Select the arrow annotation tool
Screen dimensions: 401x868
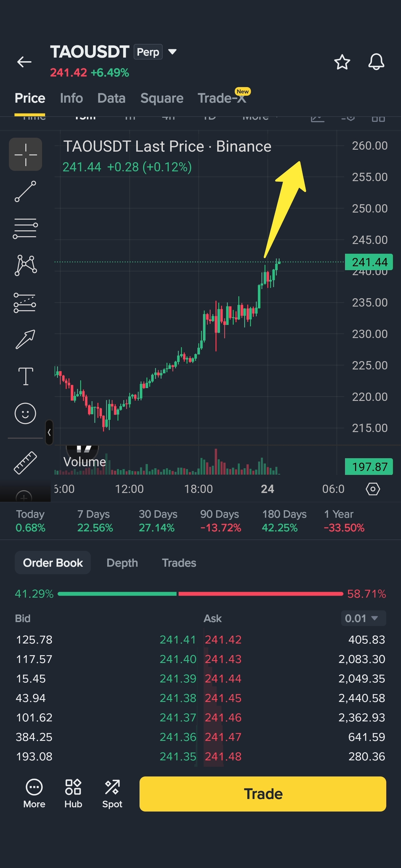click(x=26, y=339)
